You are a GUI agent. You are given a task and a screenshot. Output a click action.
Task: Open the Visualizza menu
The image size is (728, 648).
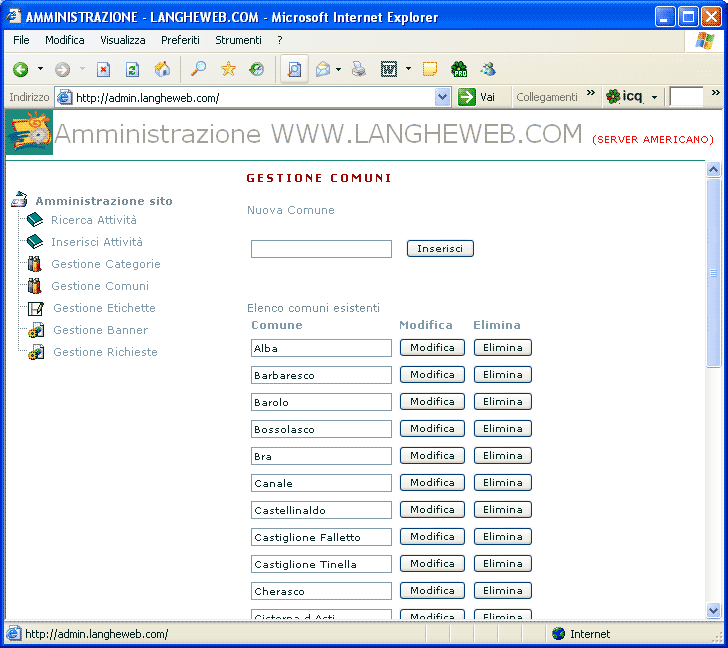click(x=123, y=40)
